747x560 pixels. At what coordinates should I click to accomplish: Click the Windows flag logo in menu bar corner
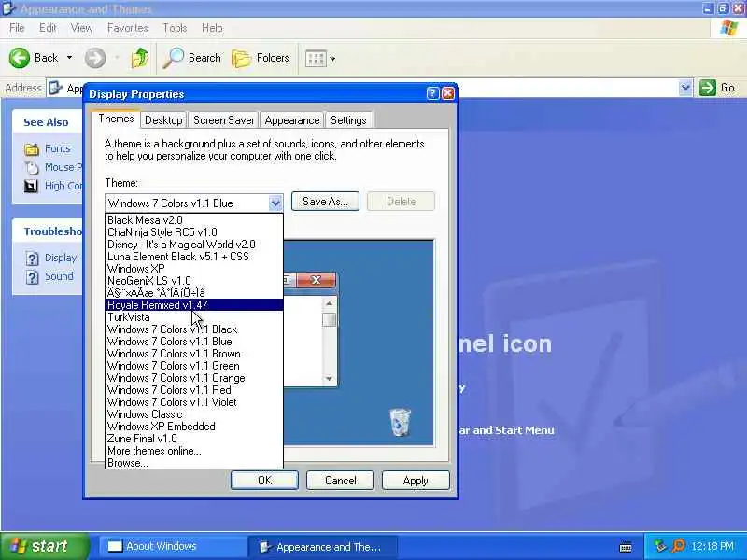[728, 28]
